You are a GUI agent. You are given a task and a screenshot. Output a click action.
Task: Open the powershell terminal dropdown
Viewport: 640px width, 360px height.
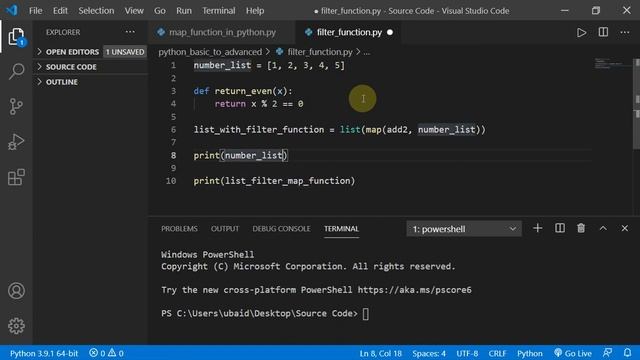pos(464,229)
